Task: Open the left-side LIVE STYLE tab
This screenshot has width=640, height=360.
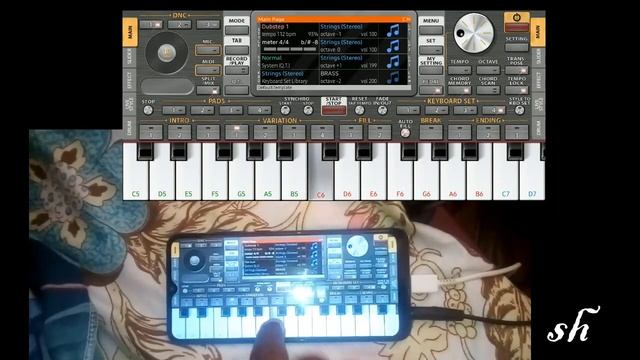Action: 130,104
